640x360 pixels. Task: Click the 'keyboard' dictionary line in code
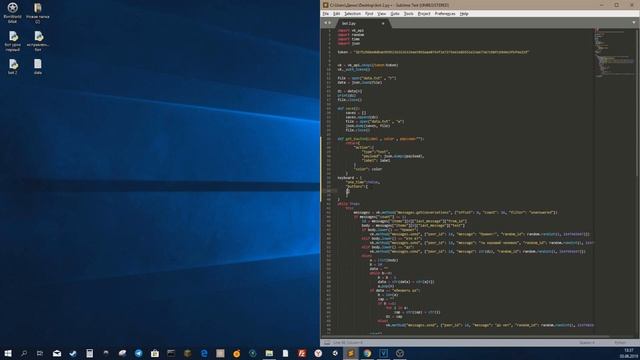point(349,178)
